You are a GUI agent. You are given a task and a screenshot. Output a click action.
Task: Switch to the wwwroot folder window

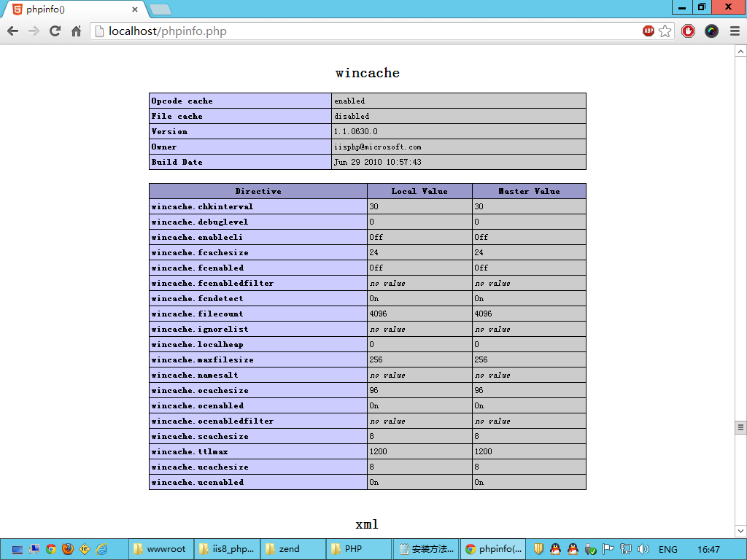tap(161, 549)
